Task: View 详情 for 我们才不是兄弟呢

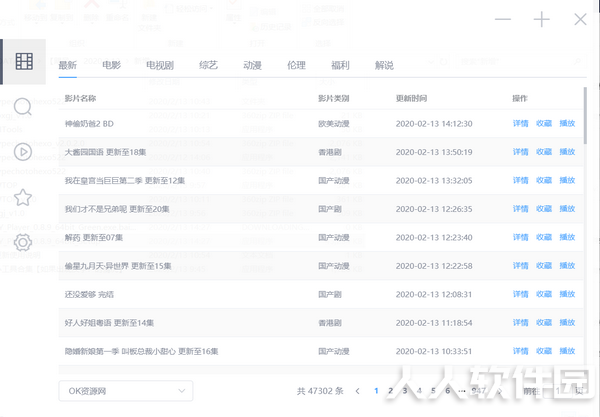Action: click(x=521, y=209)
